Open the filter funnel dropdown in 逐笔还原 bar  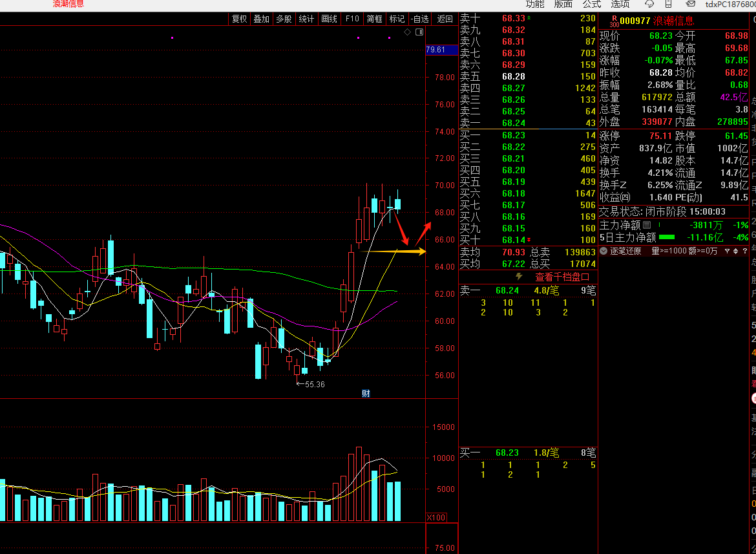[727, 251]
